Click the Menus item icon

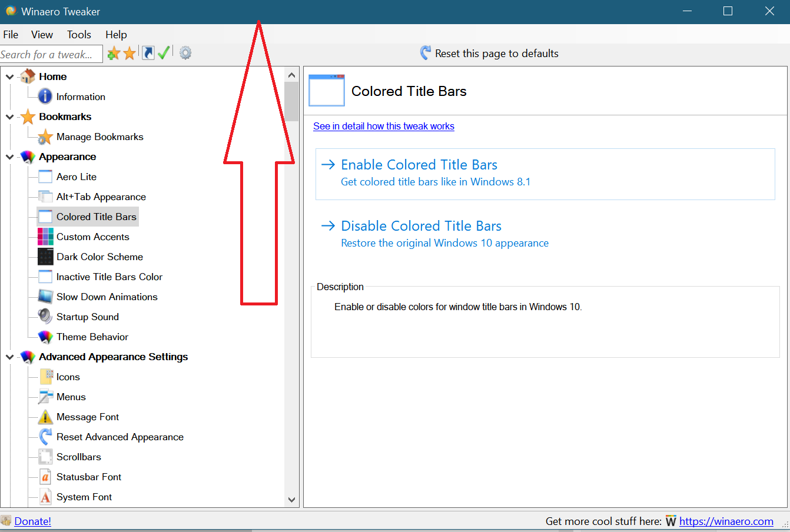[45, 397]
